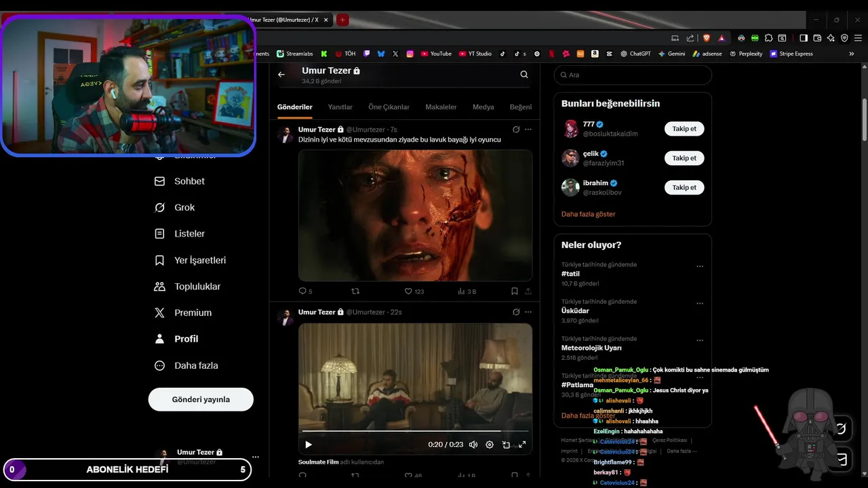This screenshot has height=488, width=868.
Task: Open the Gemini bookmark
Action: point(671,54)
